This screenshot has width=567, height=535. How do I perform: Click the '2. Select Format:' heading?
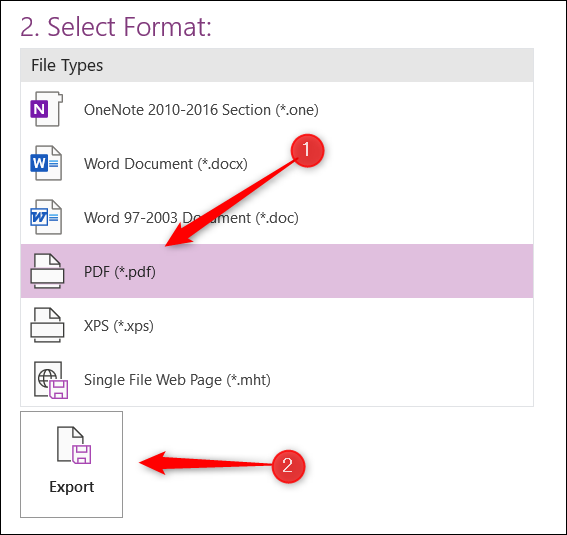[116, 26]
